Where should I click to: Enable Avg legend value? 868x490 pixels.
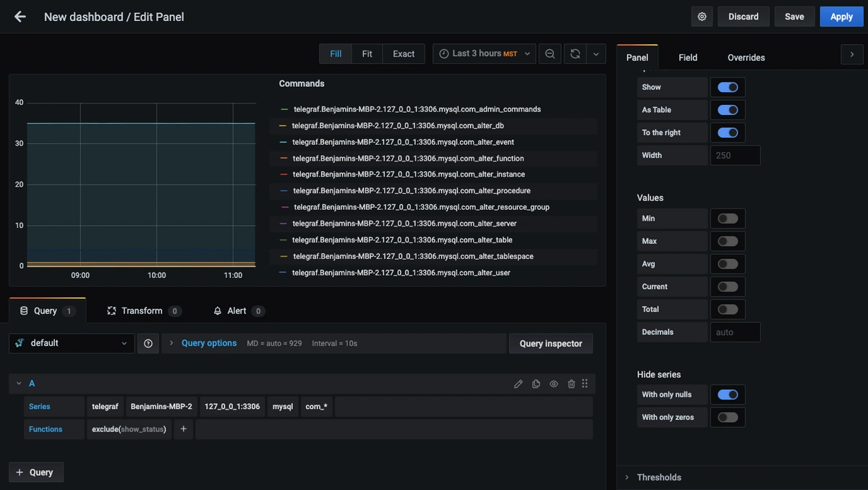point(728,264)
